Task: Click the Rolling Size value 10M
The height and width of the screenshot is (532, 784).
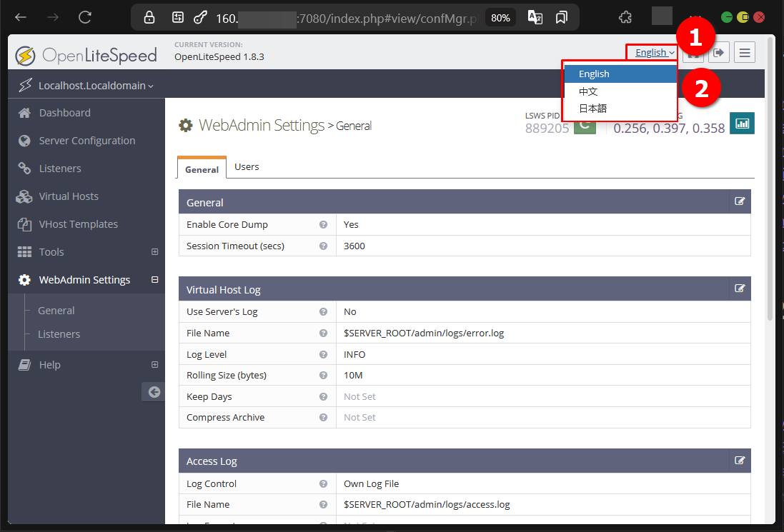Action: [353, 375]
